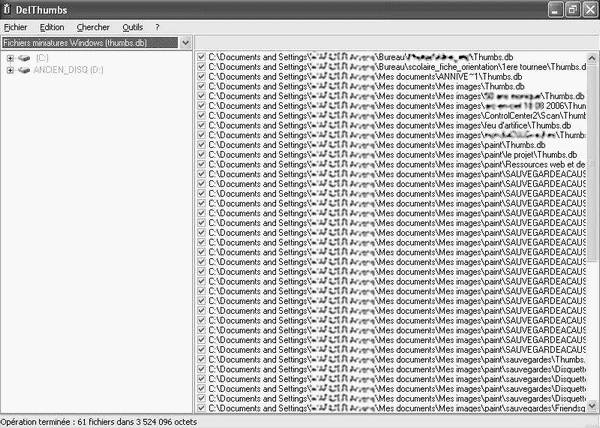Minimize the DelThumbs window
The image size is (600, 428).
[556, 10]
